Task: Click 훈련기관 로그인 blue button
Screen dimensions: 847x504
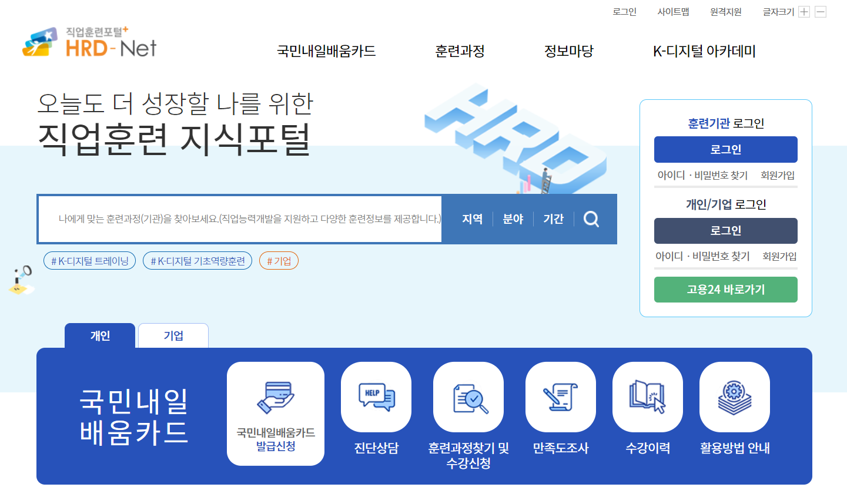Action: tap(726, 149)
